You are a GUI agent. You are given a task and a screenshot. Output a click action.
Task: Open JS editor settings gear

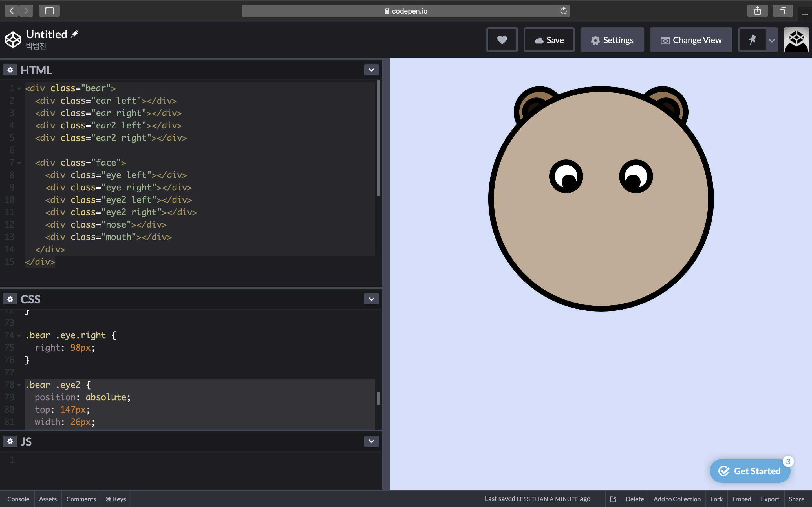tap(10, 441)
